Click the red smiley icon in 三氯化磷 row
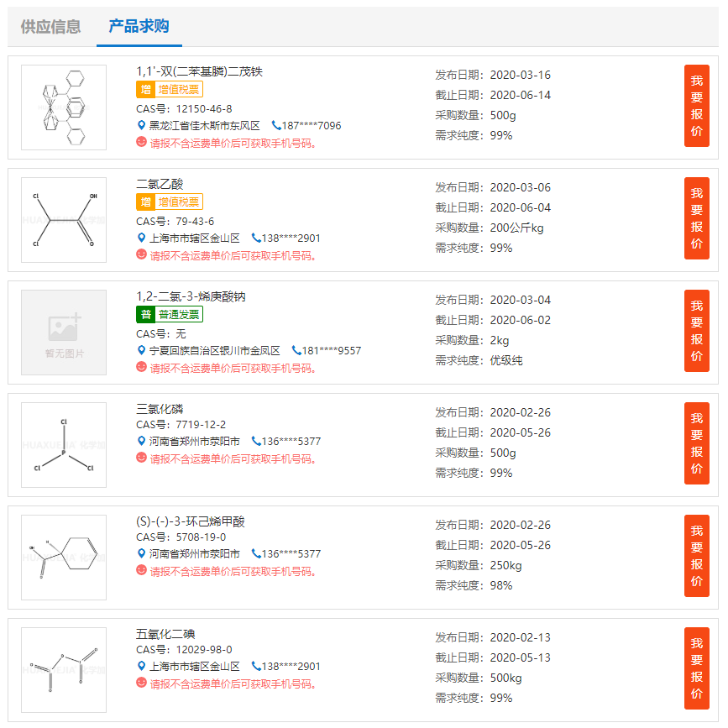 [x=141, y=458]
